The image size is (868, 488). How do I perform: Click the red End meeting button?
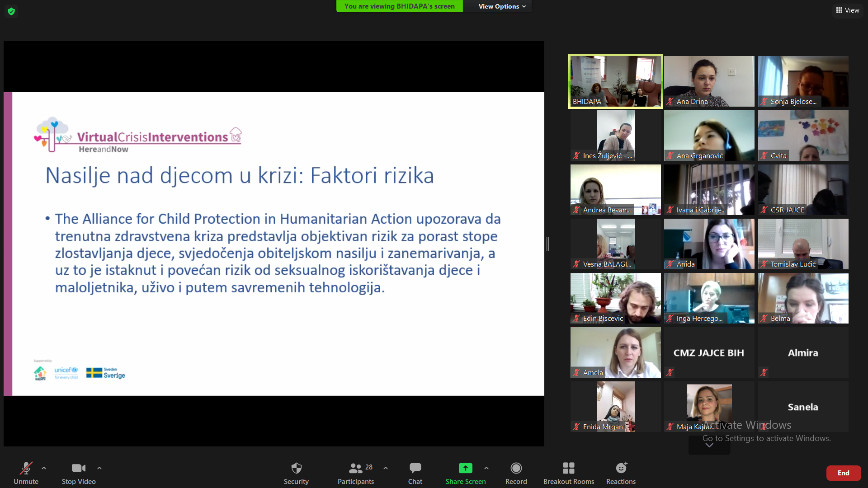point(843,473)
